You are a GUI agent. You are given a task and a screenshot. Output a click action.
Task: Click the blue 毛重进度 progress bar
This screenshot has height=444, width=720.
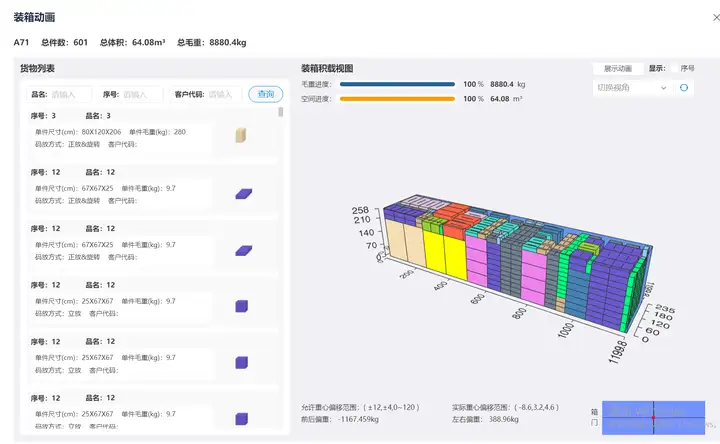(397, 84)
